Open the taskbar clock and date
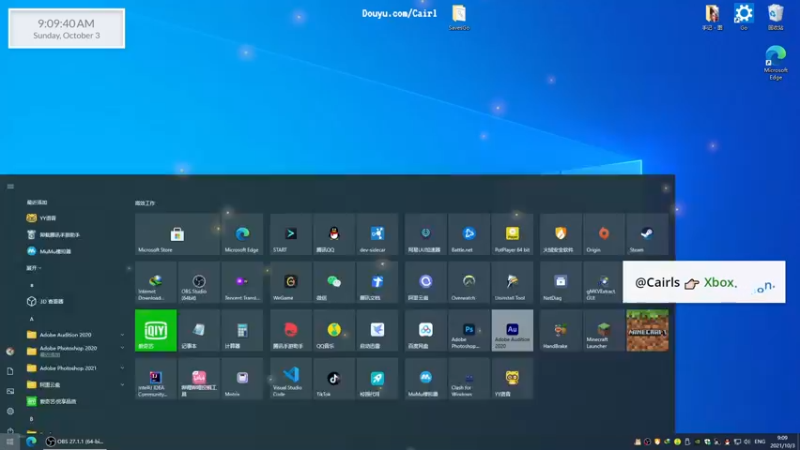This screenshot has height=450, width=800. coord(782,442)
